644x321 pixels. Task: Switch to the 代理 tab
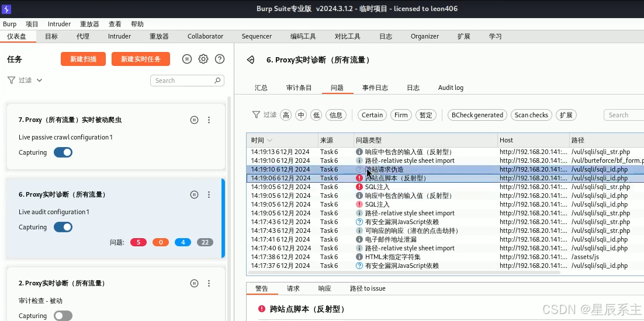82,36
